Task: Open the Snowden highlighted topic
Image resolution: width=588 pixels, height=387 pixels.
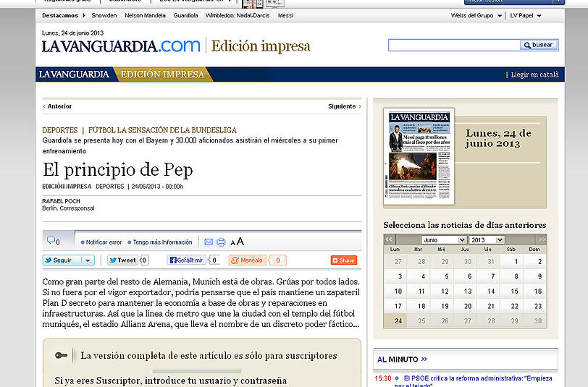Action: coord(104,15)
